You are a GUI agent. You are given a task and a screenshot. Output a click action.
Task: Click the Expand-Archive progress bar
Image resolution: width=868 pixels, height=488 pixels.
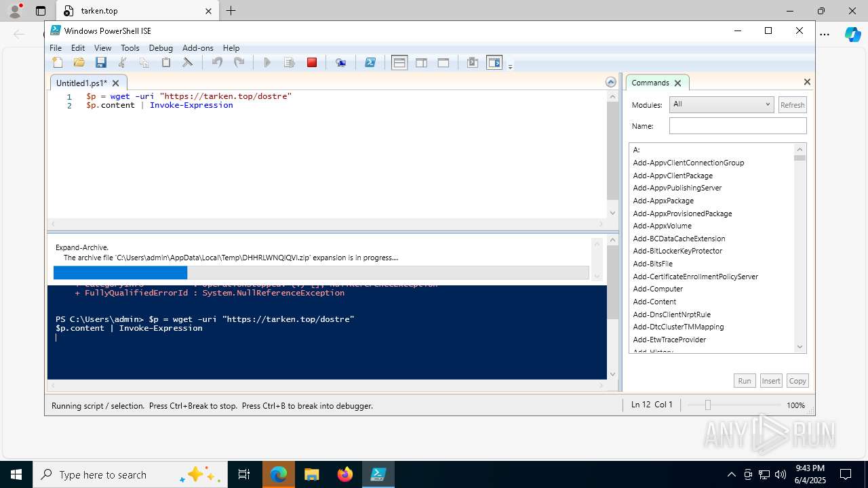[x=321, y=272]
